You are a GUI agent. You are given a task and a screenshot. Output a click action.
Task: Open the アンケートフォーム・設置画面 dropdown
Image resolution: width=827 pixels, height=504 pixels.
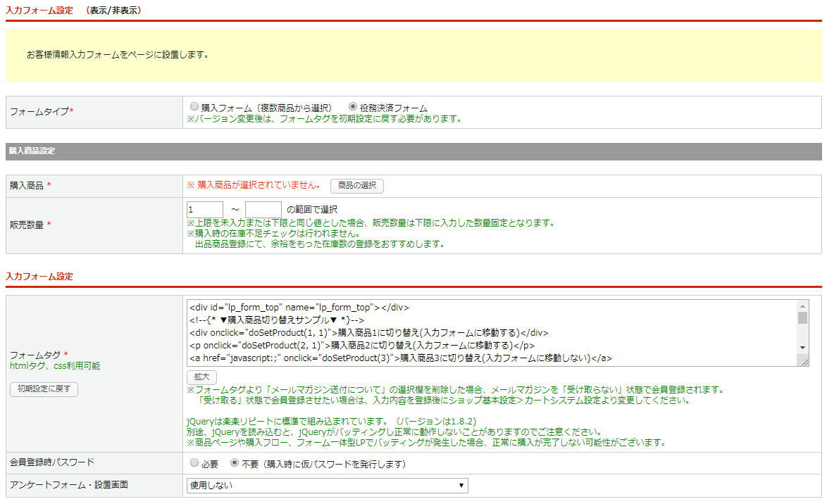click(327, 486)
